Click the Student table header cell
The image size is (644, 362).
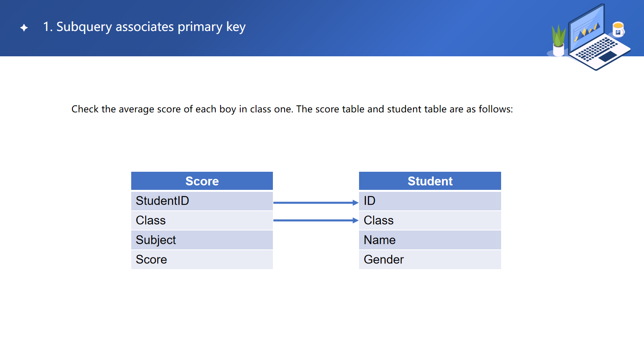coord(430,181)
